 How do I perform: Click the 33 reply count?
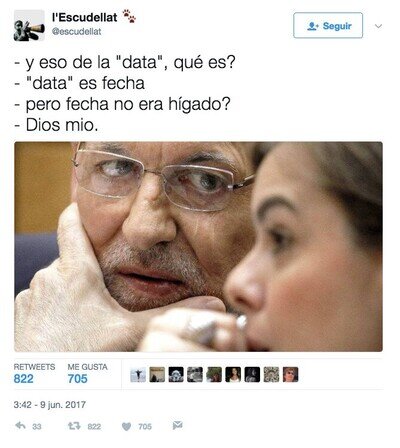37,426
